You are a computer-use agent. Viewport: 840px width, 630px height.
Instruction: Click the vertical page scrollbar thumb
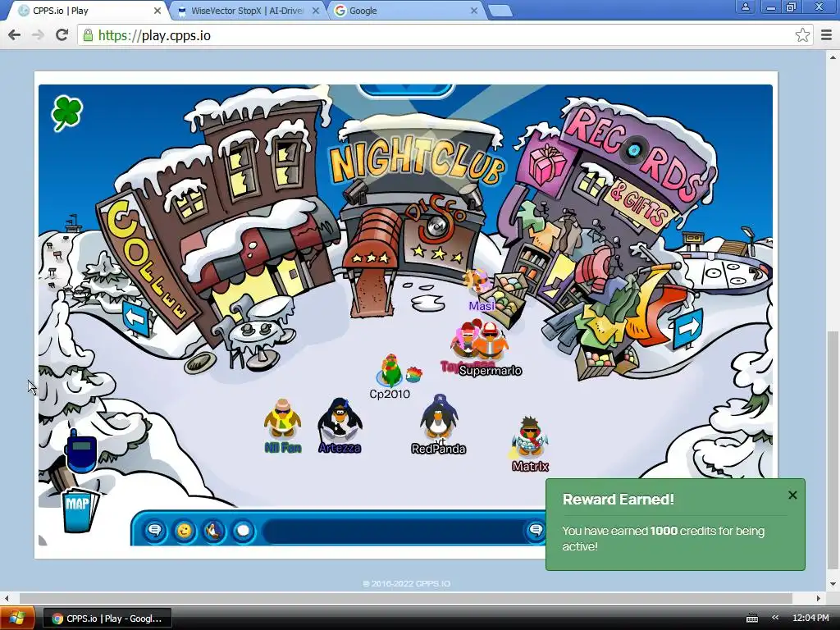[x=833, y=450]
